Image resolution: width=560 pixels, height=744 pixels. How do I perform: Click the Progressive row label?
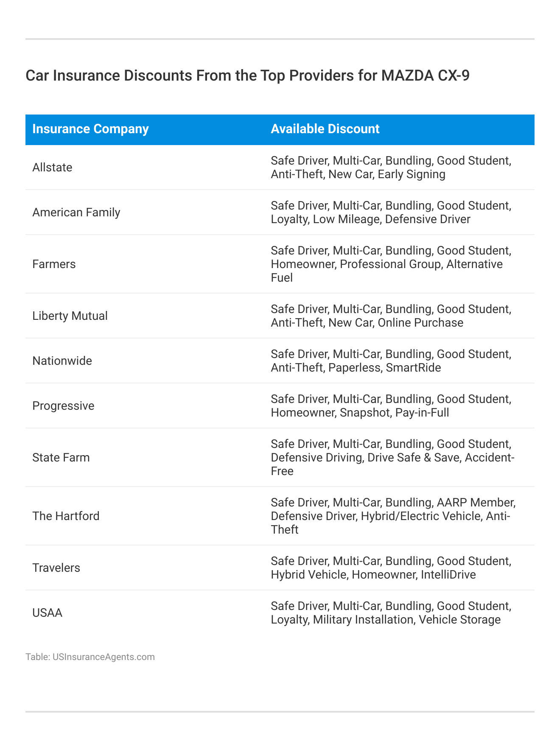63,406
